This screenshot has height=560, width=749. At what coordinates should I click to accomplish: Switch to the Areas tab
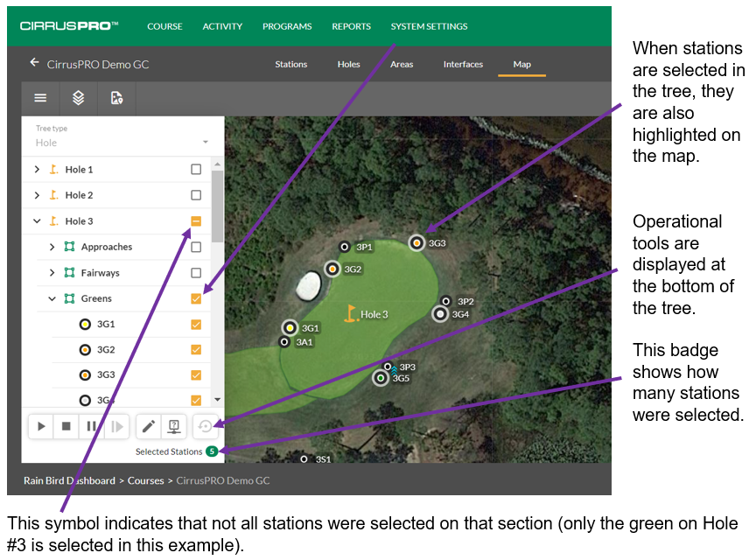tap(402, 64)
